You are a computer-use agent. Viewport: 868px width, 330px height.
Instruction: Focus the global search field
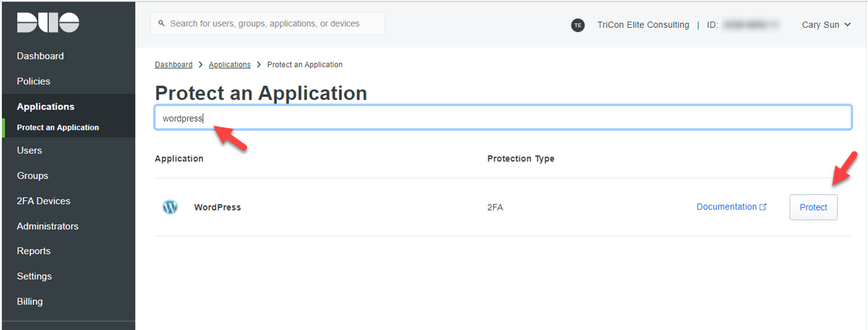tap(268, 23)
